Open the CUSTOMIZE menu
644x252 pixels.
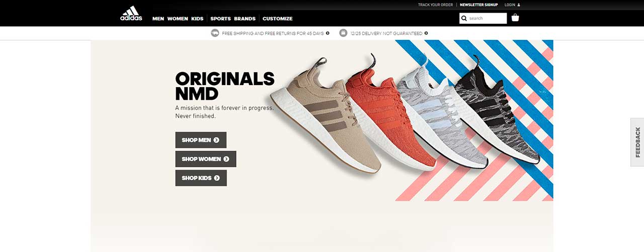[x=278, y=19]
